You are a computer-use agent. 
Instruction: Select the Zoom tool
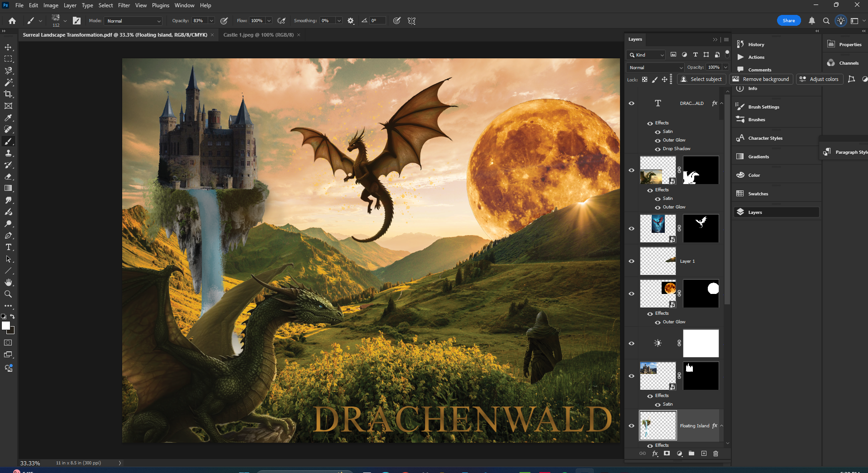[x=8, y=294]
